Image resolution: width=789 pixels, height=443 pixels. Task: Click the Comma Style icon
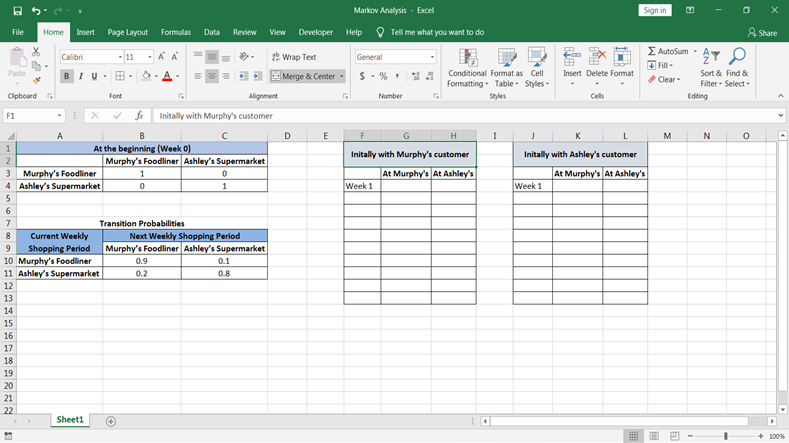[x=397, y=76]
